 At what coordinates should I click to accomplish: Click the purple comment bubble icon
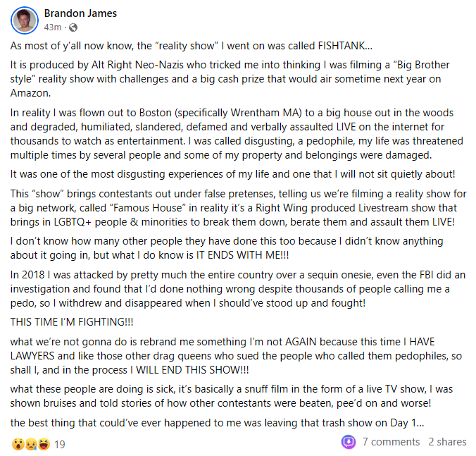click(349, 441)
